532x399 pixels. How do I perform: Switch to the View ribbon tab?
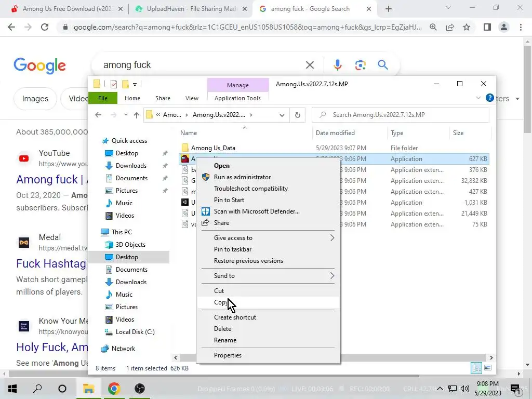192,98
